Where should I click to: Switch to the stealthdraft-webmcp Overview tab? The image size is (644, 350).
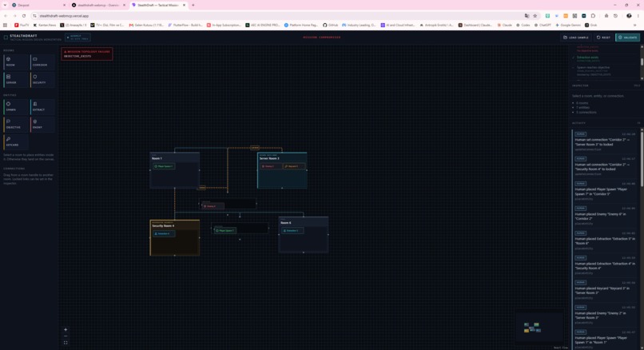click(x=97, y=5)
